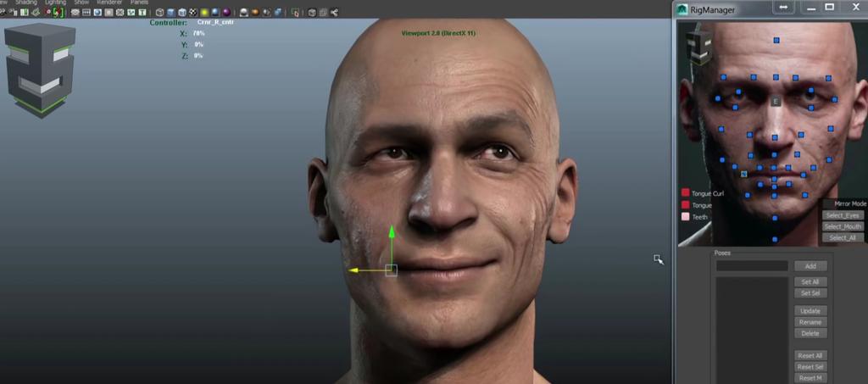The width and height of the screenshot is (868, 384).
Task: Open the Shading menu
Action: pyautogui.click(x=26, y=3)
